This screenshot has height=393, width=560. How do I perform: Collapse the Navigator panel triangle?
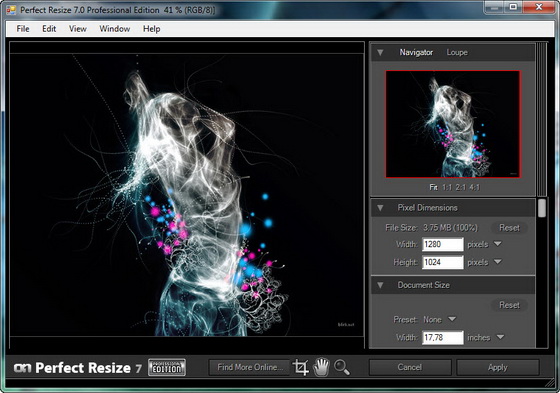click(380, 53)
